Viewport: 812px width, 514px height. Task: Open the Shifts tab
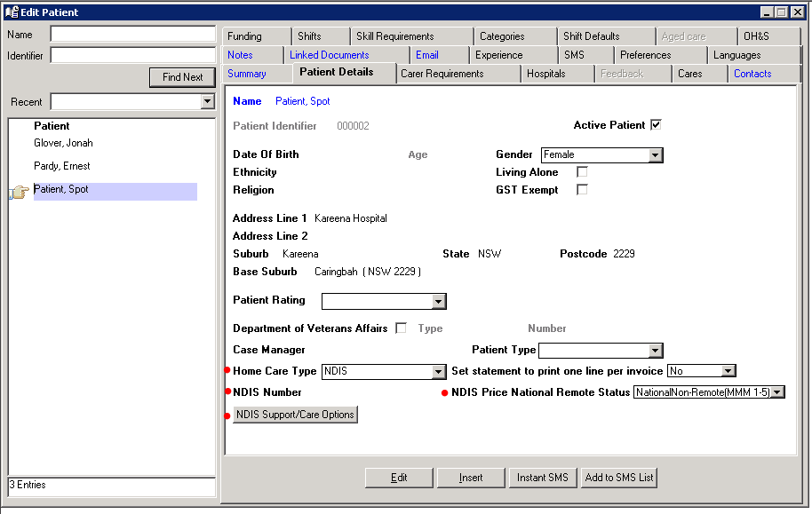pos(321,36)
